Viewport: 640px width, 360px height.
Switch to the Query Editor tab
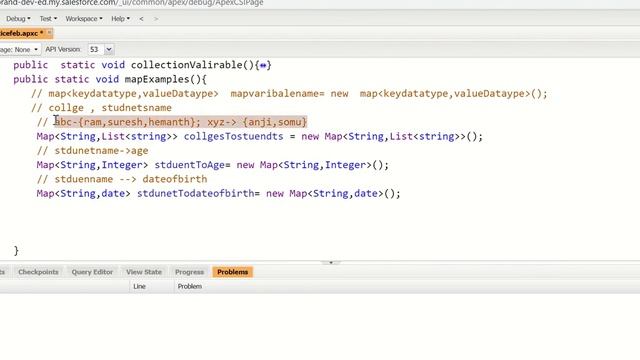[92, 272]
